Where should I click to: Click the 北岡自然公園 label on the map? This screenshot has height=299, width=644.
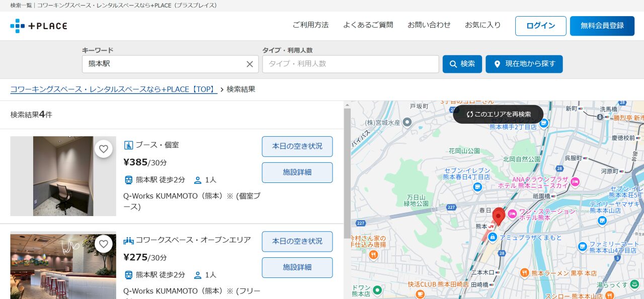522,159
